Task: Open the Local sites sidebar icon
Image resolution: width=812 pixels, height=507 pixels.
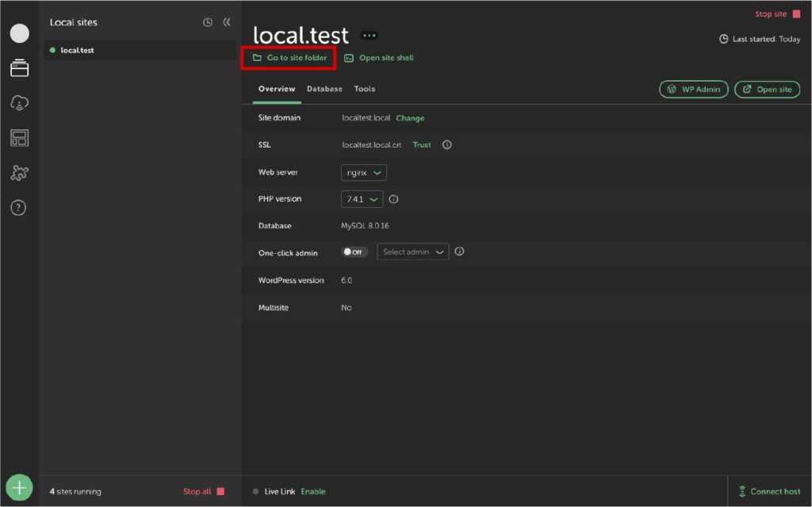Action: 19,69
